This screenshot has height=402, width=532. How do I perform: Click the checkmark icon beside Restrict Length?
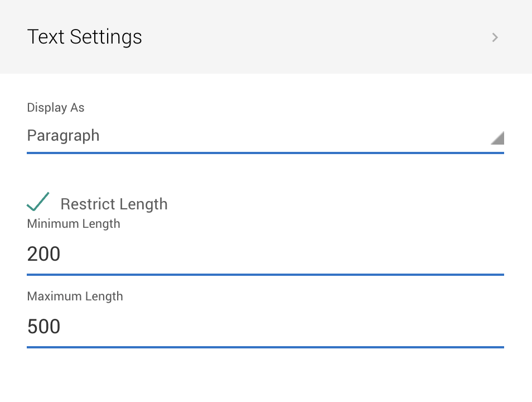(x=37, y=202)
